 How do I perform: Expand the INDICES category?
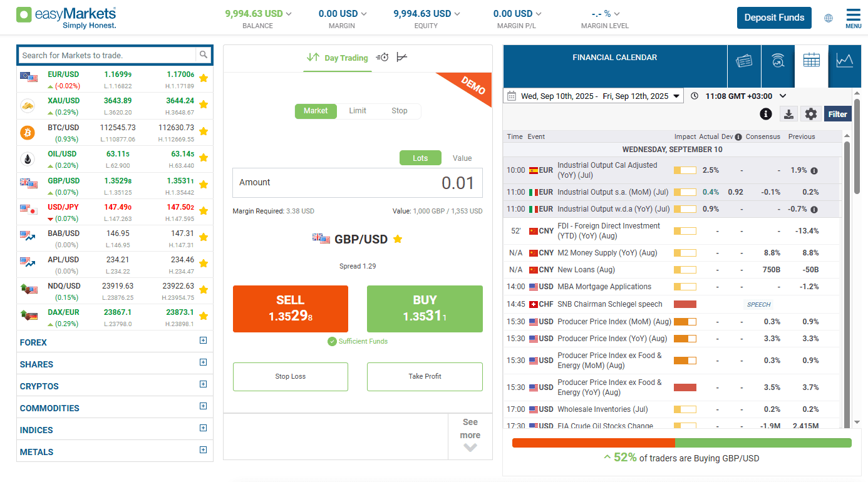(203, 428)
